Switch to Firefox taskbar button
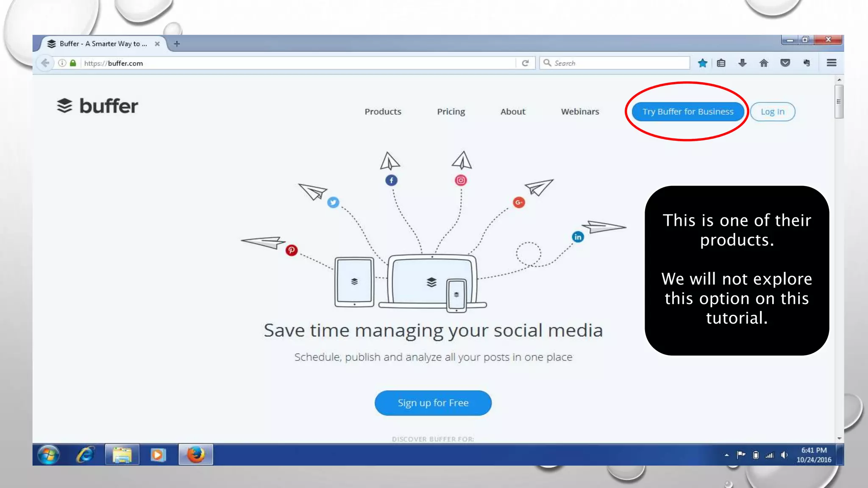 pos(196,455)
